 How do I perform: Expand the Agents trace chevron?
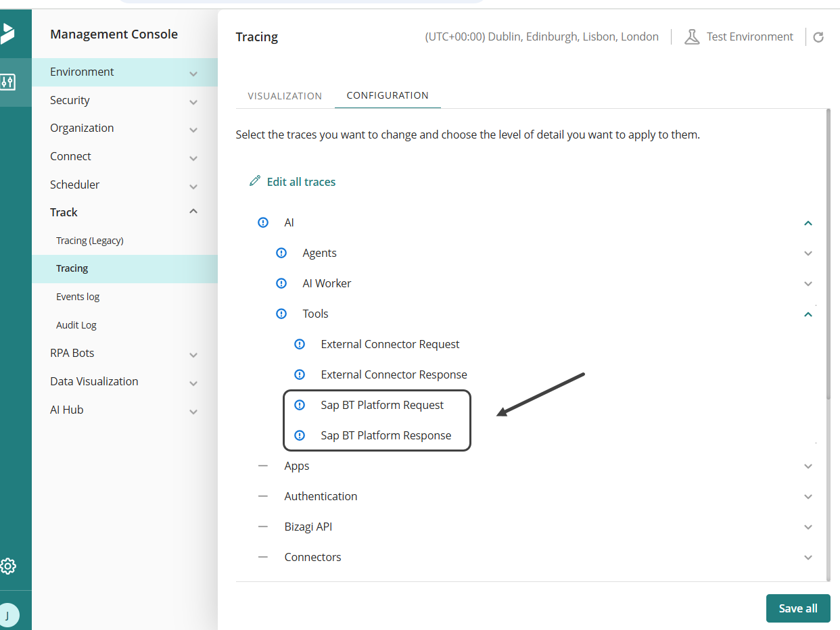(x=808, y=253)
